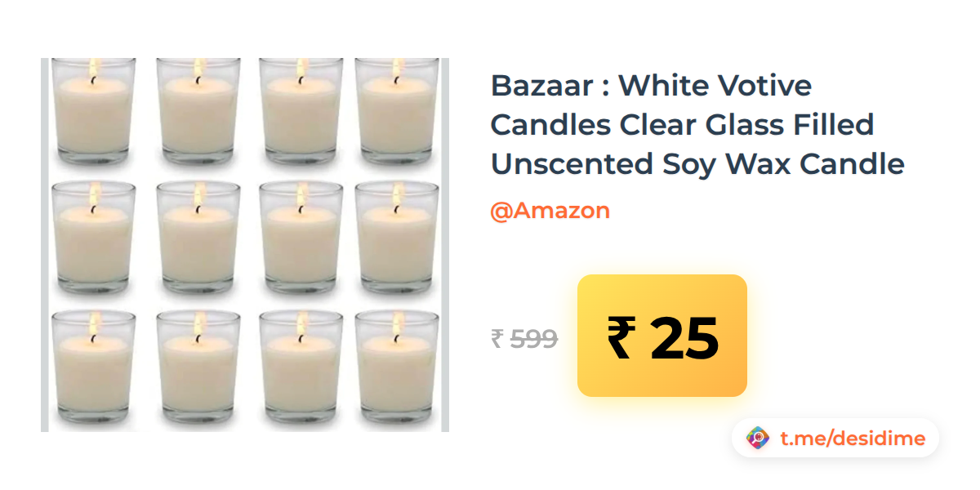Click the rupee symbol in the yellow badge
The height and width of the screenshot is (490, 980).
coord(620,338)
